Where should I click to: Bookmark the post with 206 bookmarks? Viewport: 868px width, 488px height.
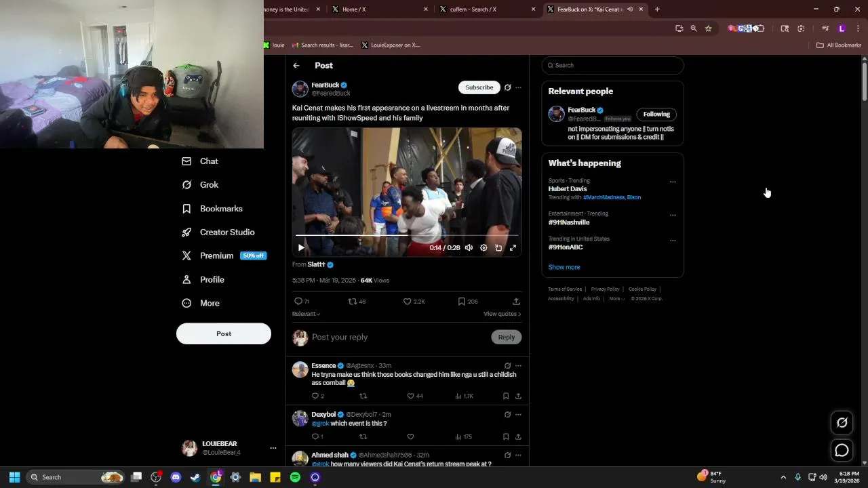click(x=468, y=302)
